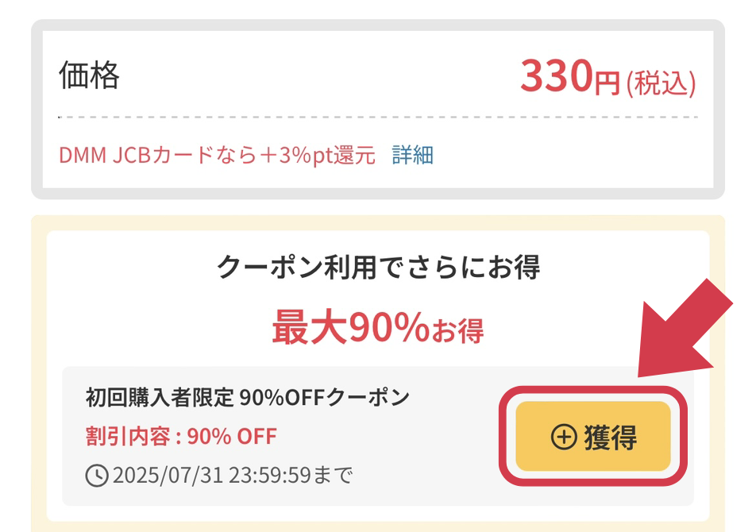Open the 詳細 details link
756x532 pixels.
(x=413, y=155)
